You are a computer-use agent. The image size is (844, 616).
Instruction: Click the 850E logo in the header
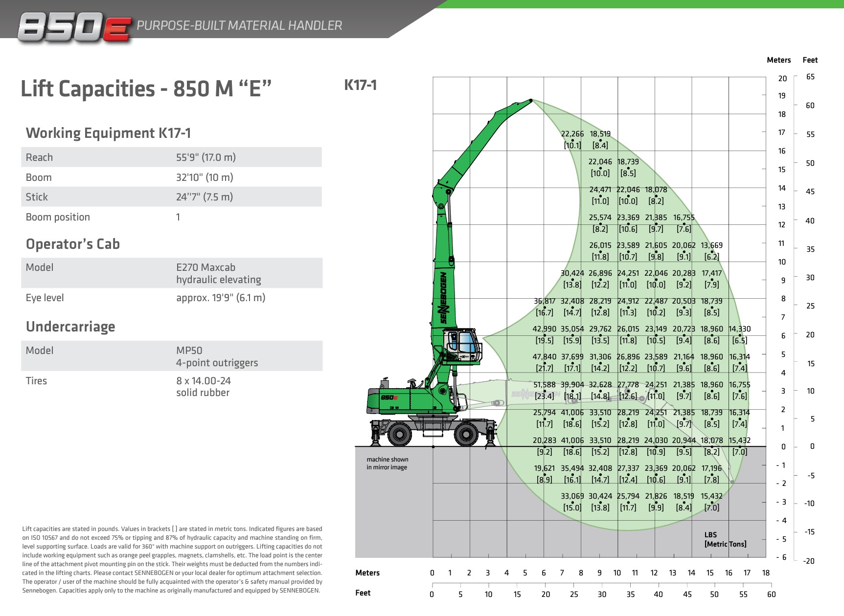click(x=74, y=28)
